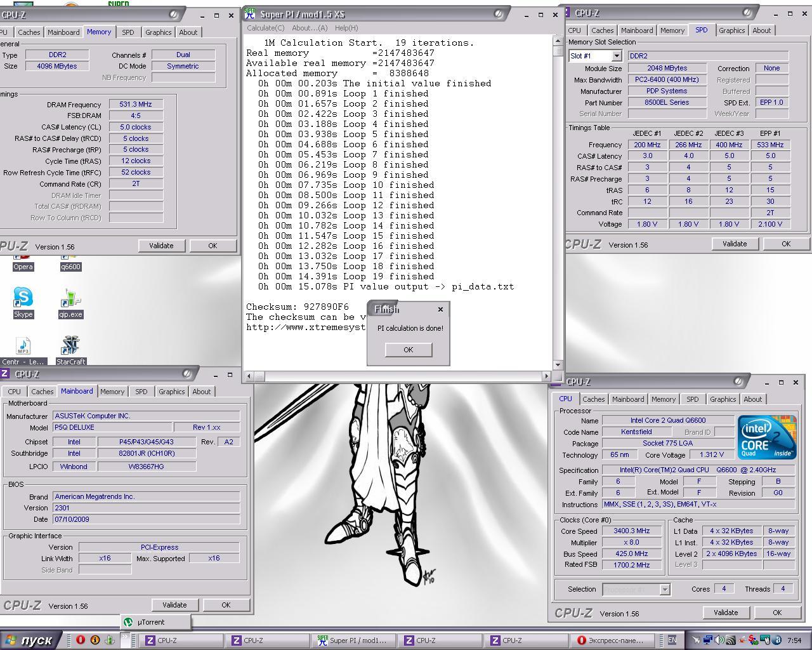Click Super PI scrollbar down arrow
812x650 pixels.
point(558,365)
